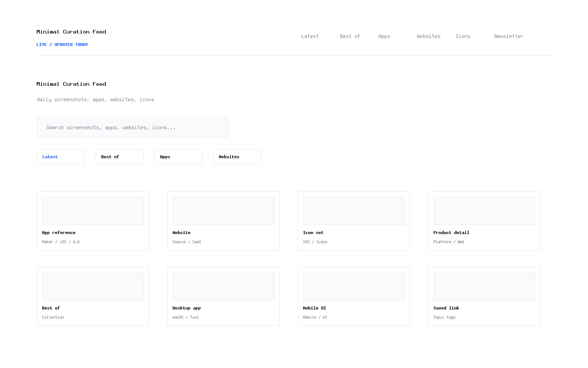Click the Best of card title

[51, 308]
